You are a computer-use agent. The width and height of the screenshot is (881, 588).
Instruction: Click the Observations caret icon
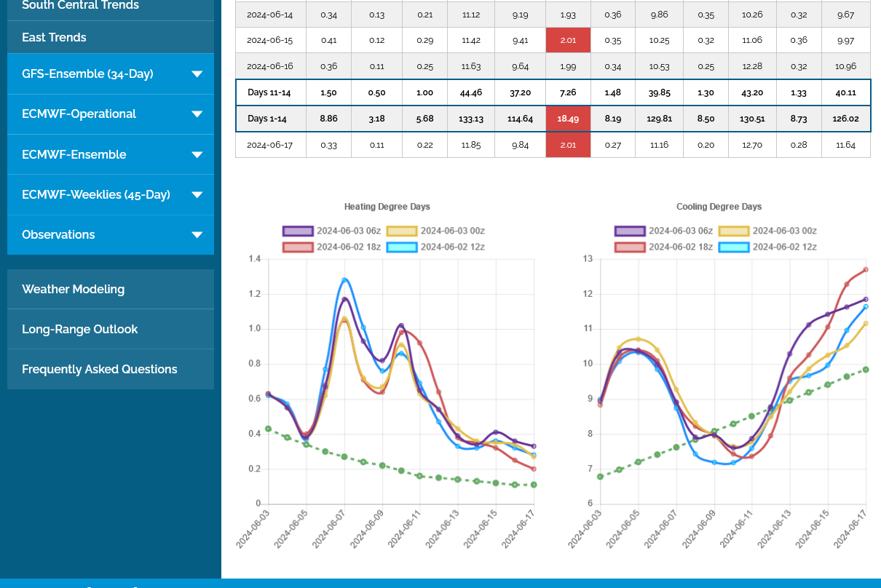197,235
